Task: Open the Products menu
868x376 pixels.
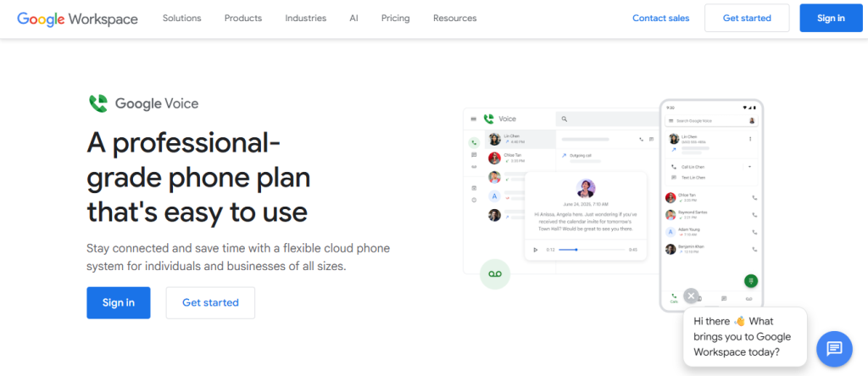Action: click(243, 19)
